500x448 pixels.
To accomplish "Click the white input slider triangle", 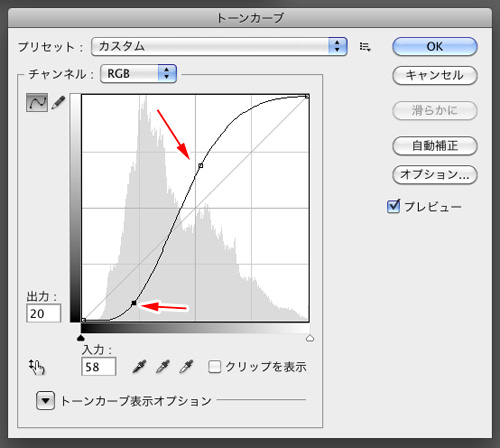I will click(x=310, y=338).
